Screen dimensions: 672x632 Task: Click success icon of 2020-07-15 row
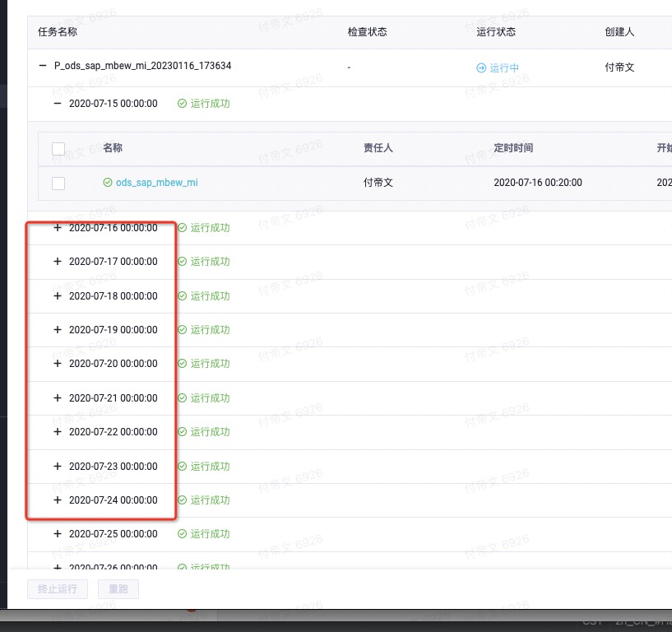point(182,104)
